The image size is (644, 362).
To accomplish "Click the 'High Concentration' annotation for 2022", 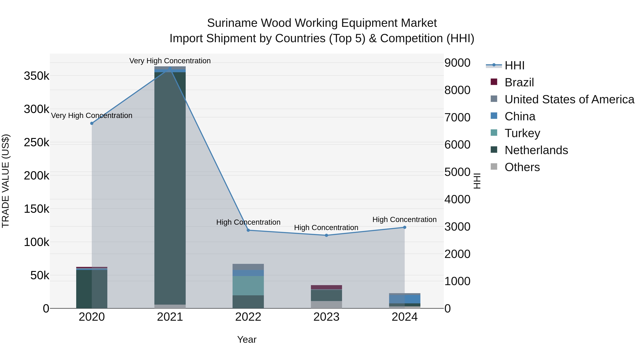I will tap(248, 222).
